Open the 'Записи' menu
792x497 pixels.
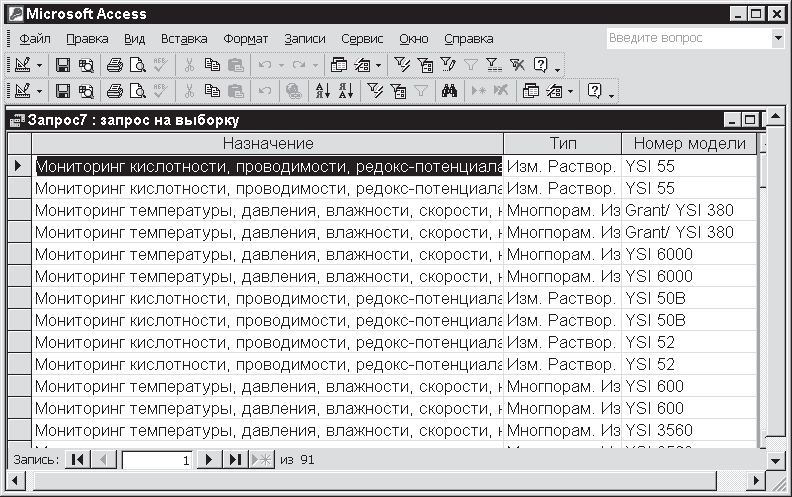(x=304, y=39)
